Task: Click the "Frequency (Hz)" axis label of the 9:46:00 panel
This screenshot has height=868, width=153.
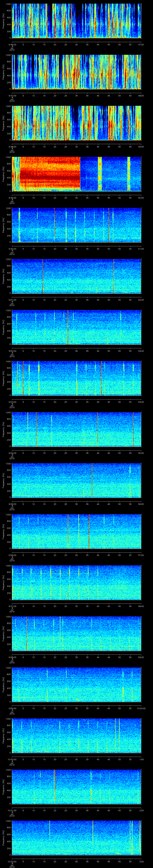Action: pyautogui.click(x=3, y=21)
